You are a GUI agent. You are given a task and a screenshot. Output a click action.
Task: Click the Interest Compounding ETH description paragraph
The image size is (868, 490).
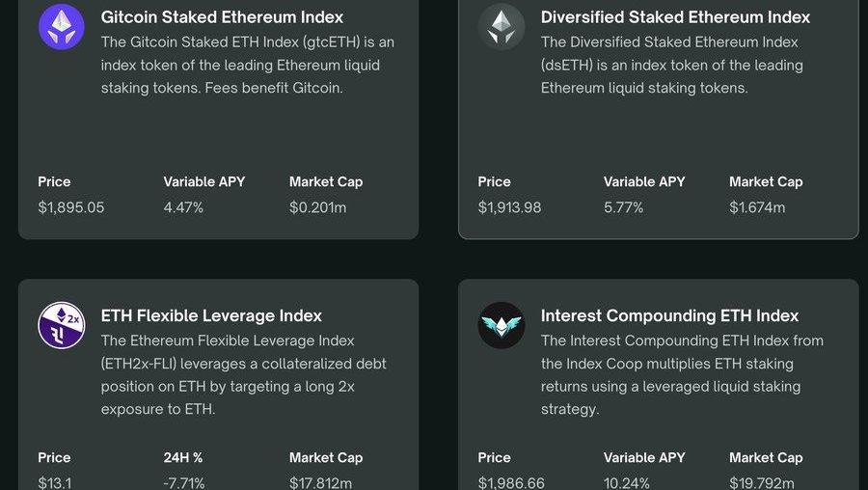click(681, 374)
